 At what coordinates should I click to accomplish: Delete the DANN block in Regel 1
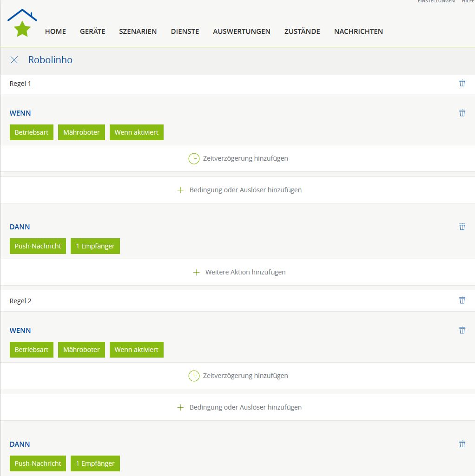pyautogui.click(x=462, y=227)
